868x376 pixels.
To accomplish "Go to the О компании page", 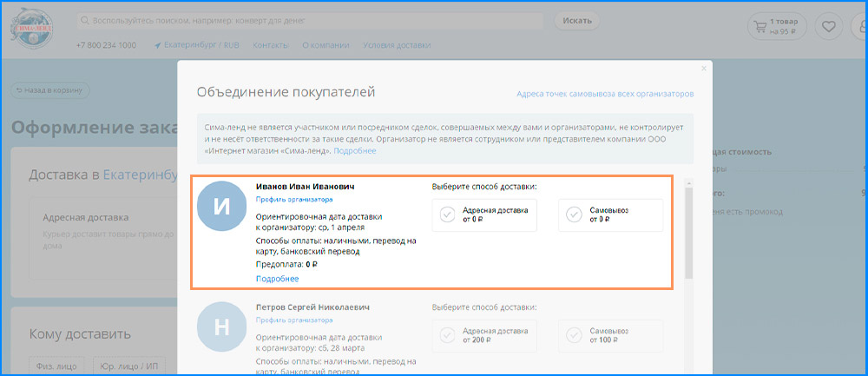I will (325, 45).
